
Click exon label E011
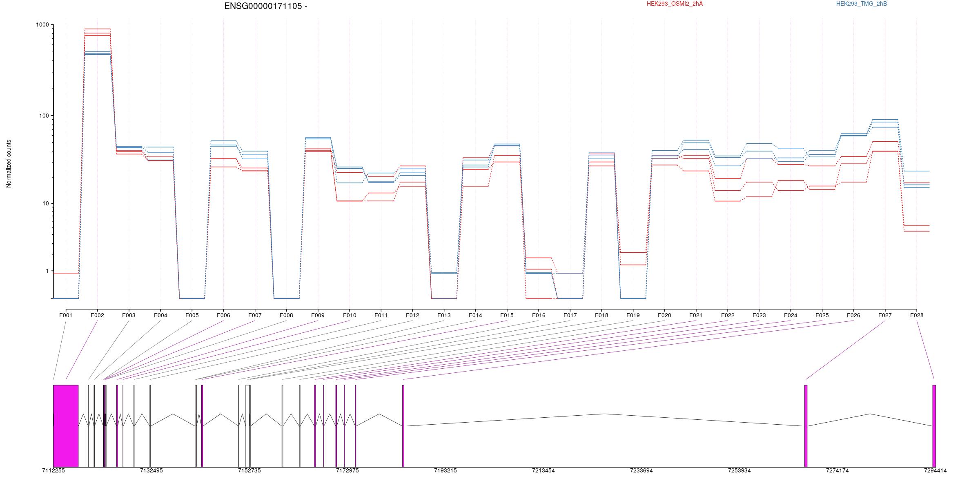381,315
